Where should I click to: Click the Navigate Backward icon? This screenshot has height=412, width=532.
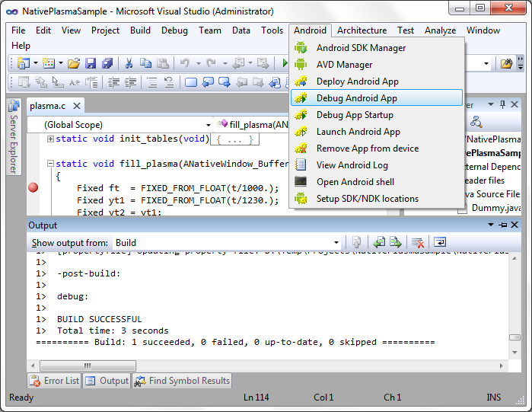click(239, 63)
